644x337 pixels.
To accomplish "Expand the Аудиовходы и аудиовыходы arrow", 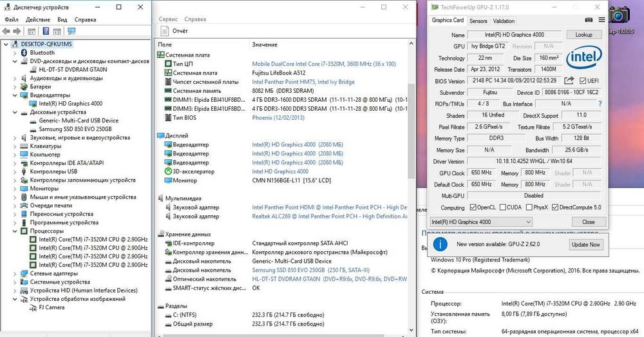I will 15,78.
